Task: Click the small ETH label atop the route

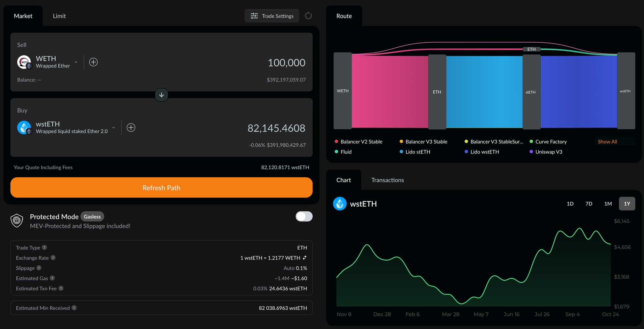Action: pos(532,49)
